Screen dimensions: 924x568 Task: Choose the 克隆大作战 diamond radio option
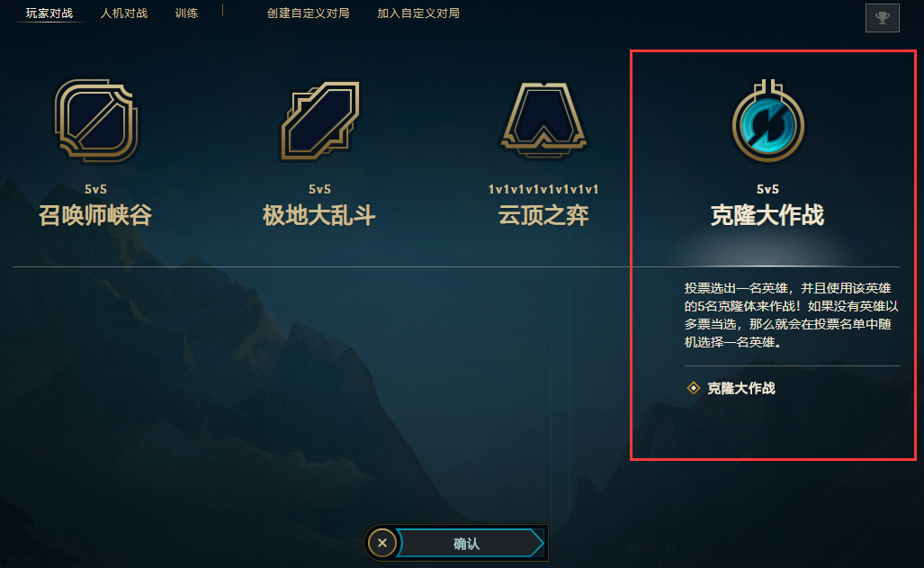pyautogui.click(x=694, y=387)
